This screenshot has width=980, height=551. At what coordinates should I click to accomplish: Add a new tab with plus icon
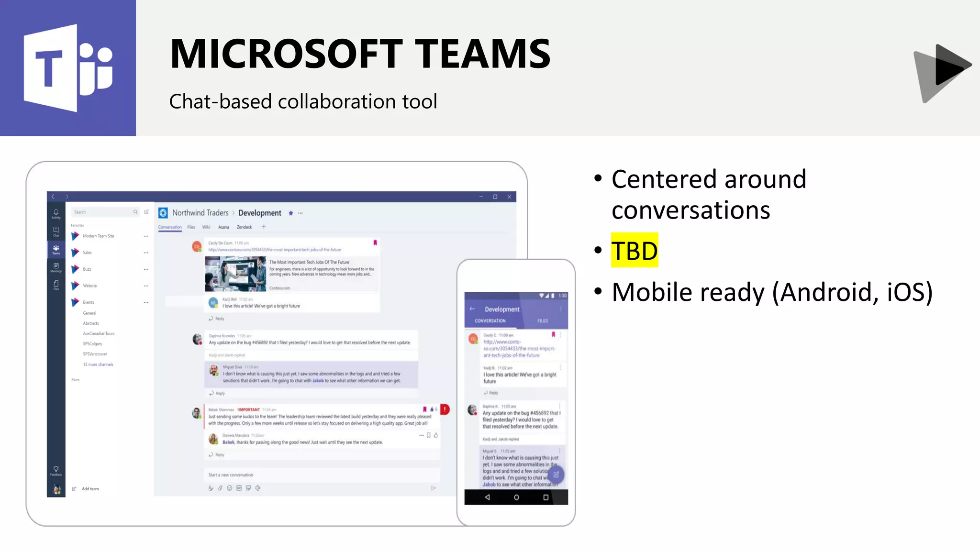pyautogui.click(x=264, y=227)
